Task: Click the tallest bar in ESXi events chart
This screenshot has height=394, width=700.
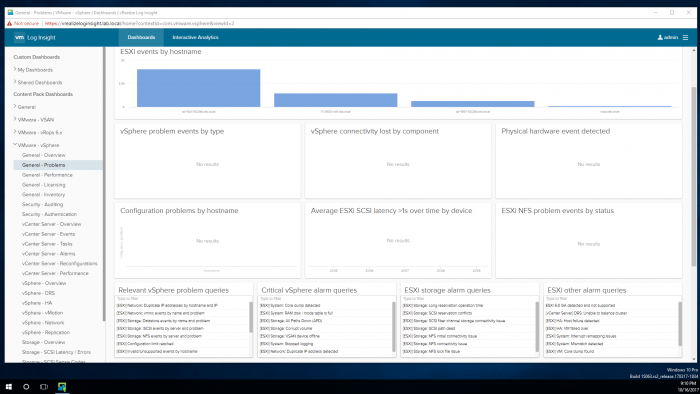Action: [x=198, y=88]
